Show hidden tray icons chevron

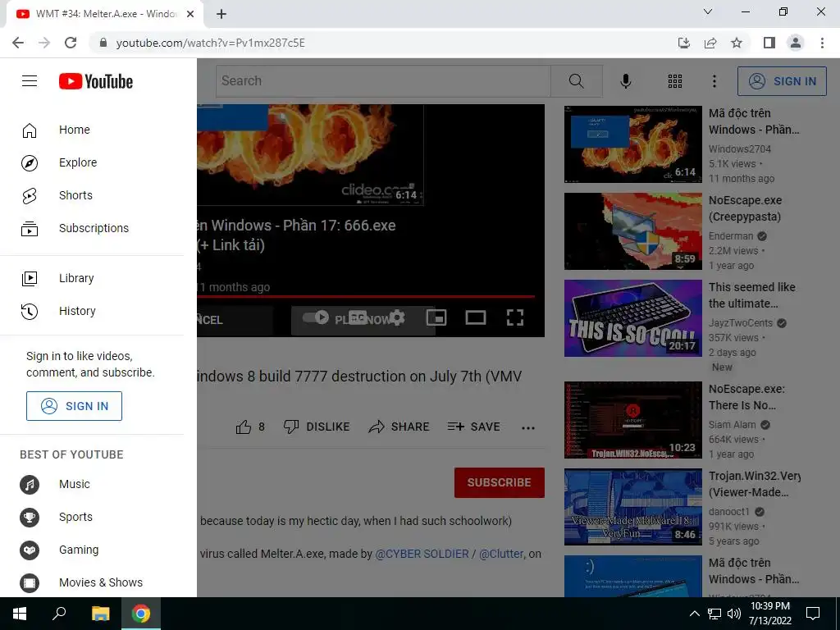coord(694,614)
